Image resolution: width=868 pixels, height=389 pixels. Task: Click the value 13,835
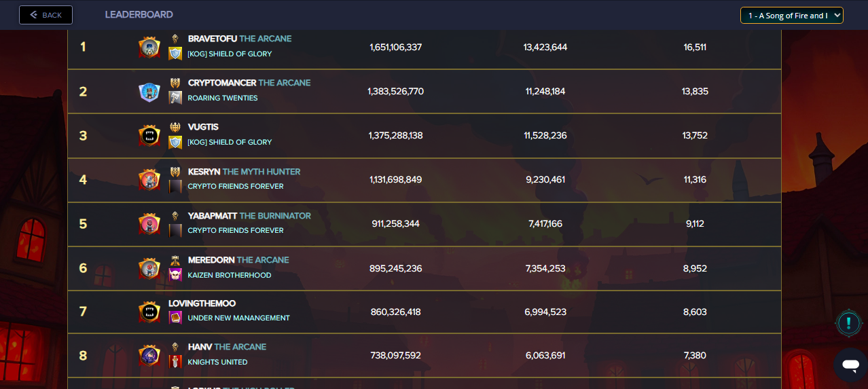pos(695,92)
